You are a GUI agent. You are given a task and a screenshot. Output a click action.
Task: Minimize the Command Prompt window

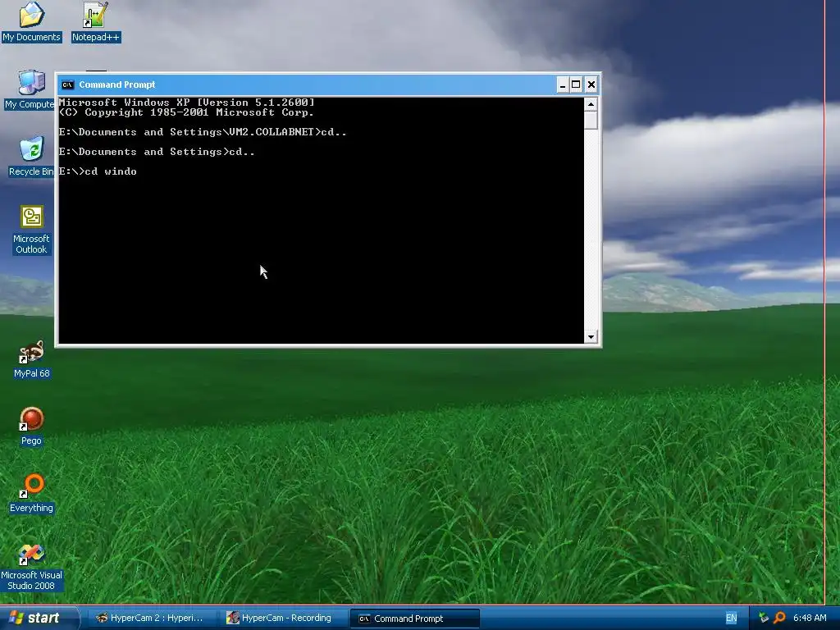(x=563, y=84)
